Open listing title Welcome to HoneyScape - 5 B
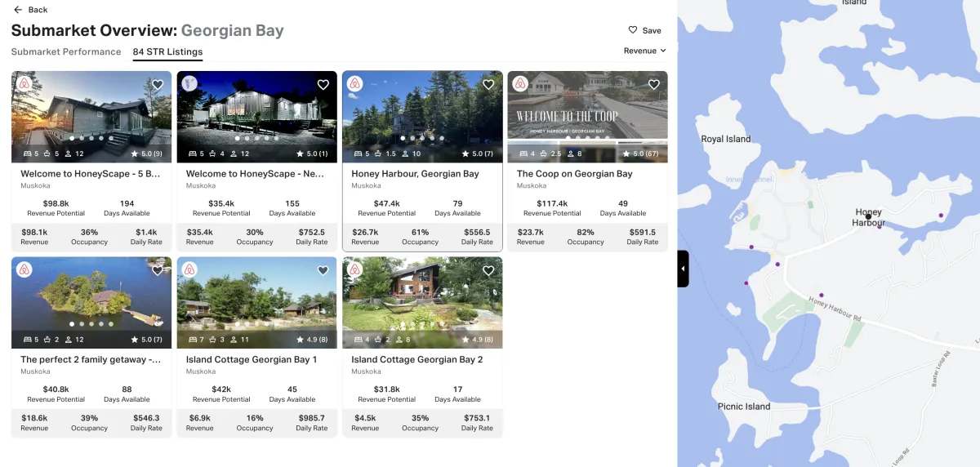 click(x=91, y=174)
